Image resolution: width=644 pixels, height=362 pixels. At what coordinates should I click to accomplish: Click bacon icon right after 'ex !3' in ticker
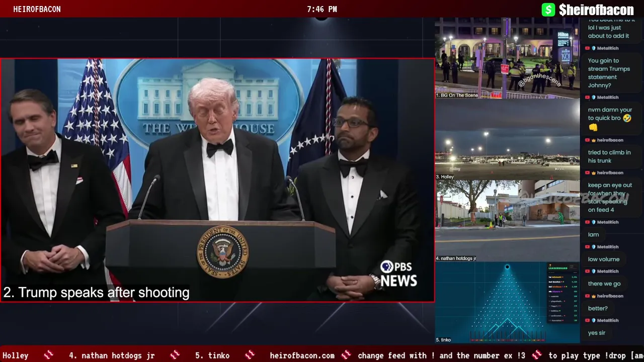[x=537, y=355]
